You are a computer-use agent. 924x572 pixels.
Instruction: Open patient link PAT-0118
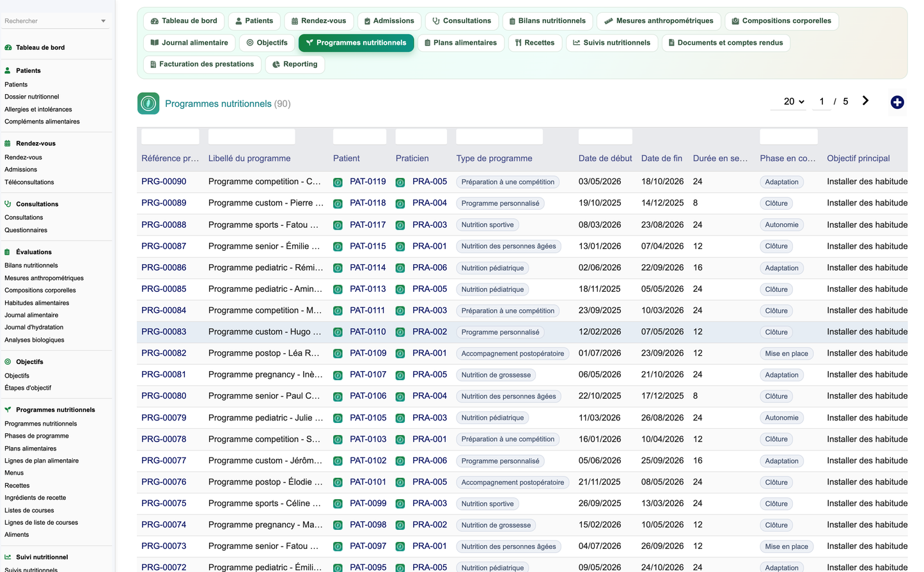coord(368,203)
